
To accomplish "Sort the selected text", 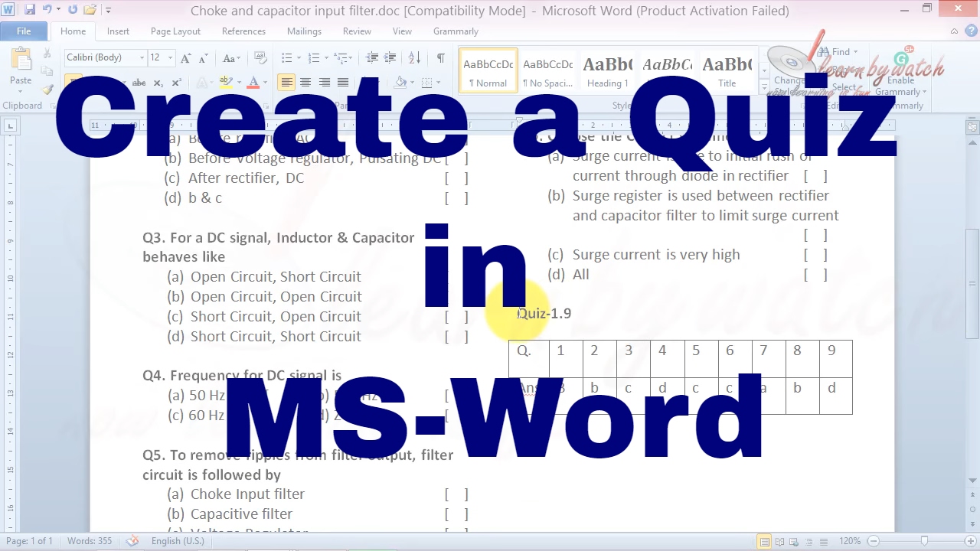I will click(x=414, y=58).
